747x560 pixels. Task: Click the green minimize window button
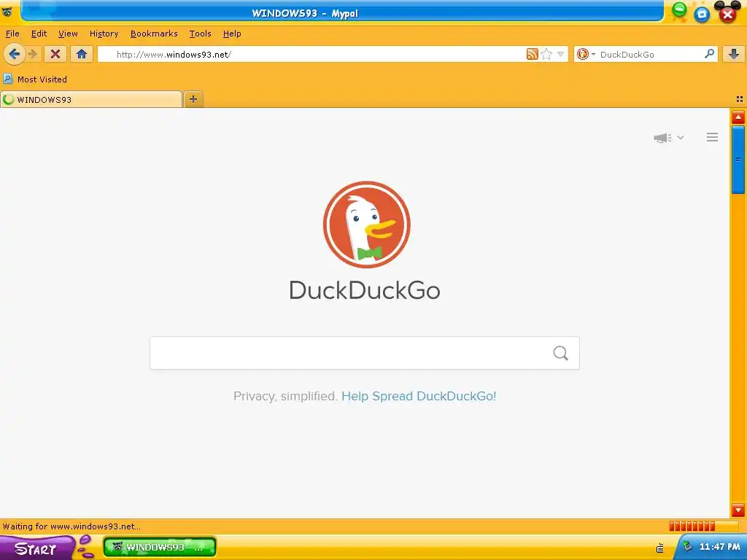[x=679, y=9]
